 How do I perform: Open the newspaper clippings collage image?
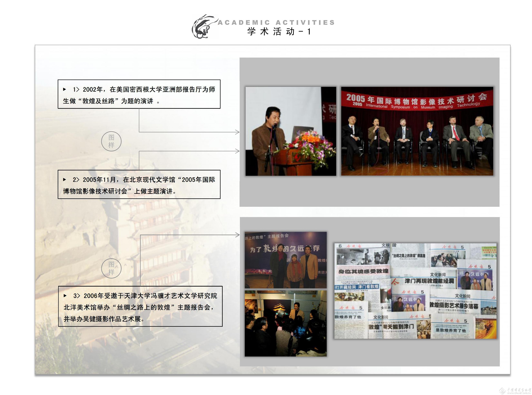coord(415,291)
